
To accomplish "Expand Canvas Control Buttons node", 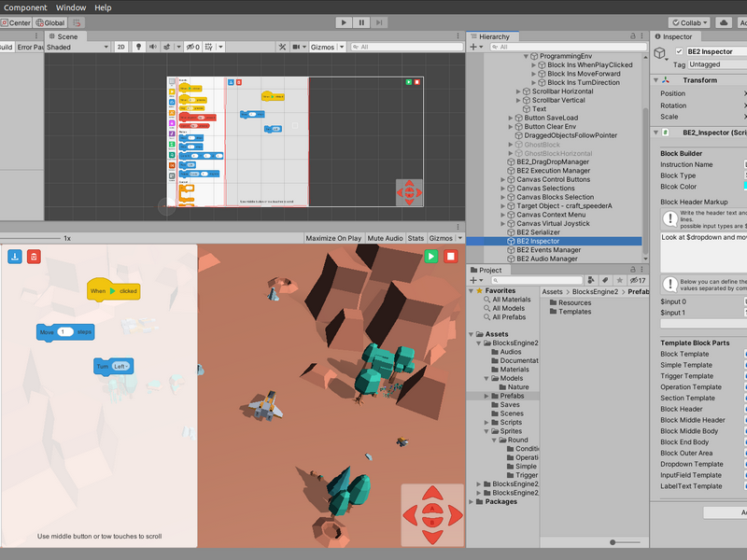I will 503,179.
